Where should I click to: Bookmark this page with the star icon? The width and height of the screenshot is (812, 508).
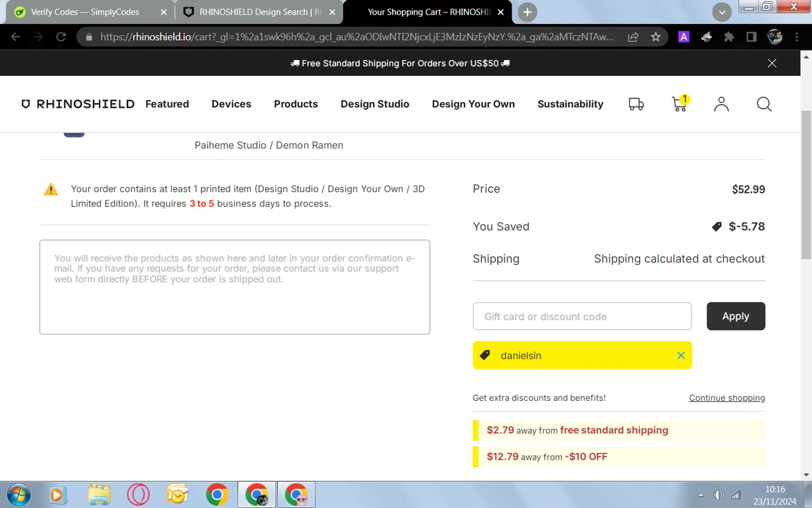(x=656, y=37)
